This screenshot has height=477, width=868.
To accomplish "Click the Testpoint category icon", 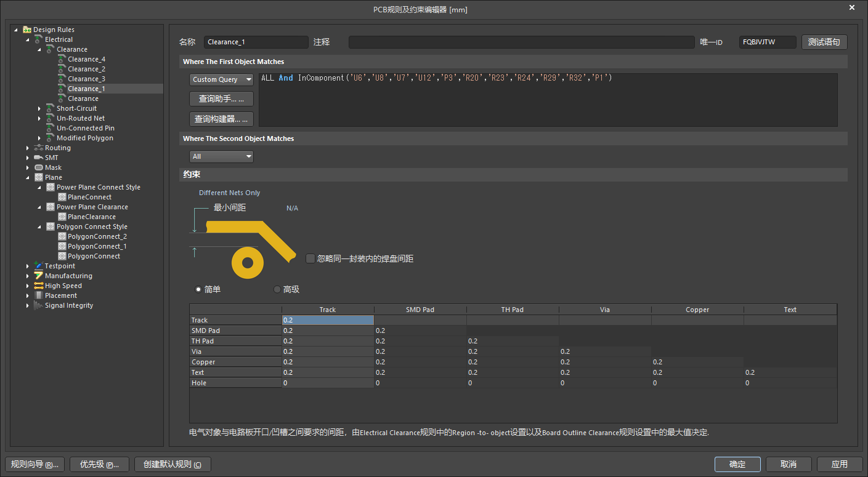I will pyautogui.click(x=39, y=266).
